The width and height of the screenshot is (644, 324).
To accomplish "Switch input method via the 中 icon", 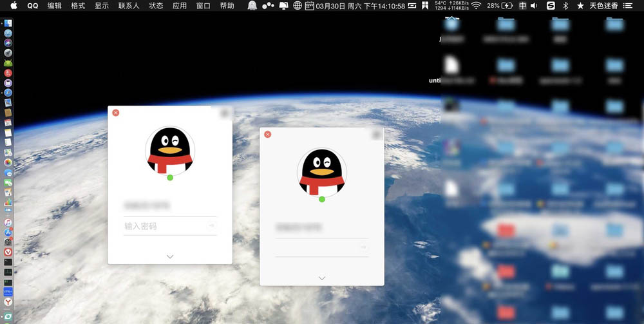I will coord(522,6).
